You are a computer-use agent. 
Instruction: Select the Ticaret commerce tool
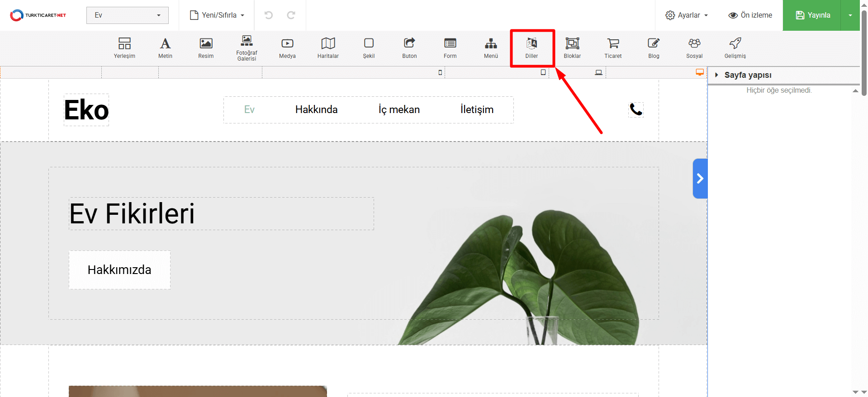coord(613,48)
